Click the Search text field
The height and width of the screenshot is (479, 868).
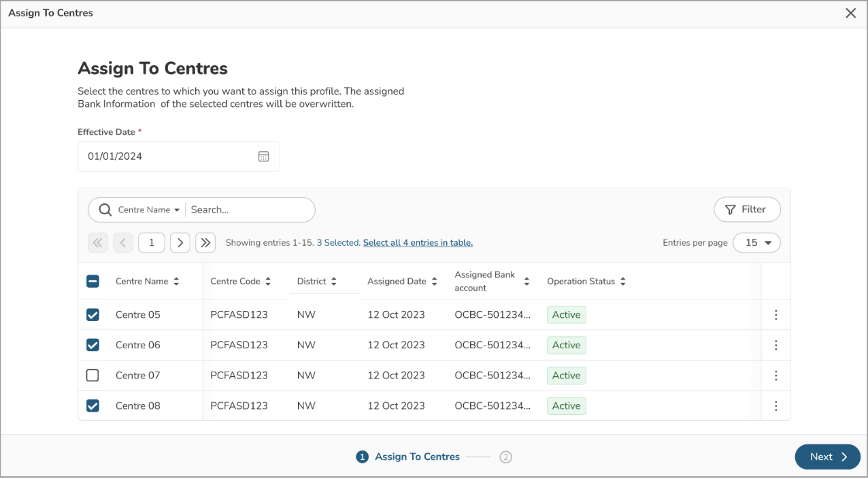click(248, 210)
